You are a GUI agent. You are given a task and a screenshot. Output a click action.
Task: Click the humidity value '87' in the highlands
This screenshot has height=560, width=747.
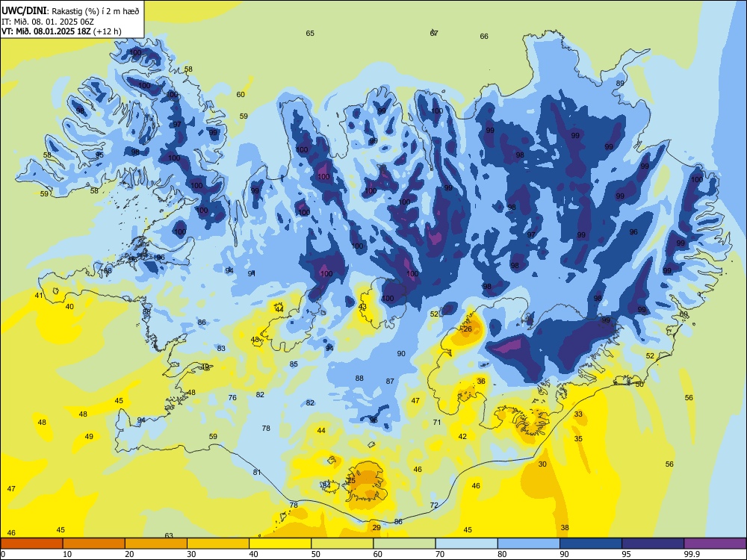390,382
